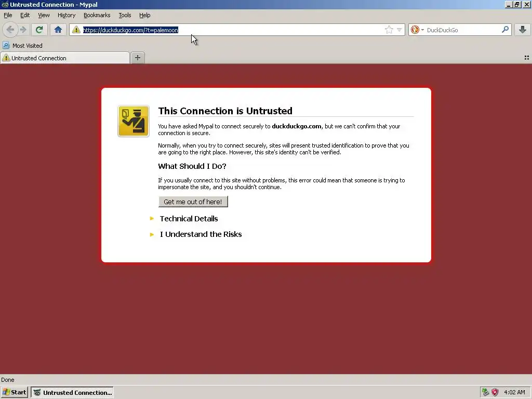Open the View menu

[x=44, y=15]
